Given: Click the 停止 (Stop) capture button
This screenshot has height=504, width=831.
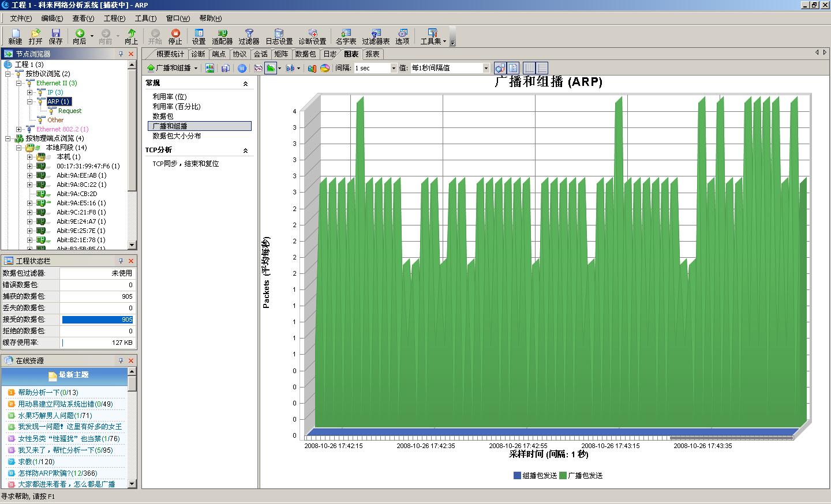Looking at the screenshot, I should point(175,36).
